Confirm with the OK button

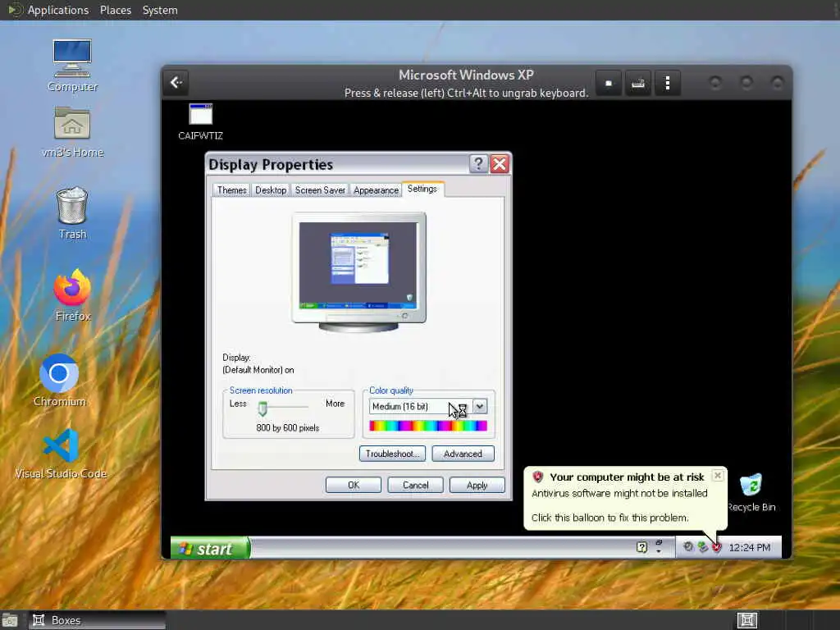pos(354,485)
